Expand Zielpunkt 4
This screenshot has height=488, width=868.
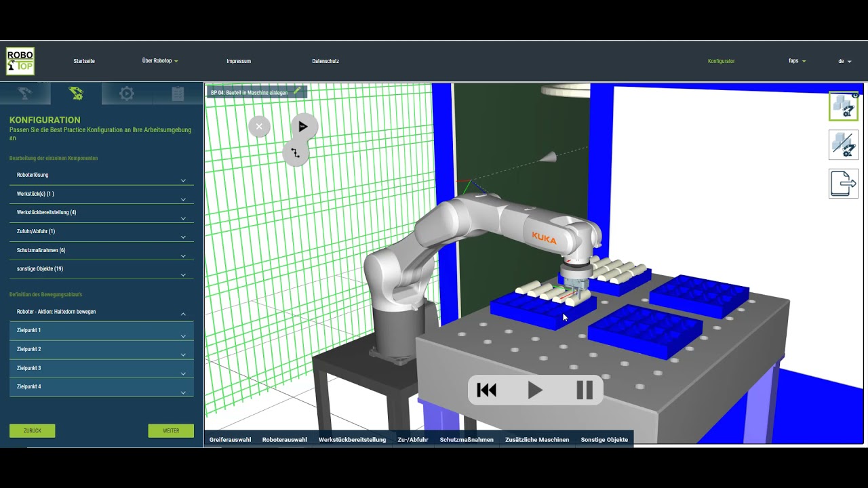[x=102, y=388]
